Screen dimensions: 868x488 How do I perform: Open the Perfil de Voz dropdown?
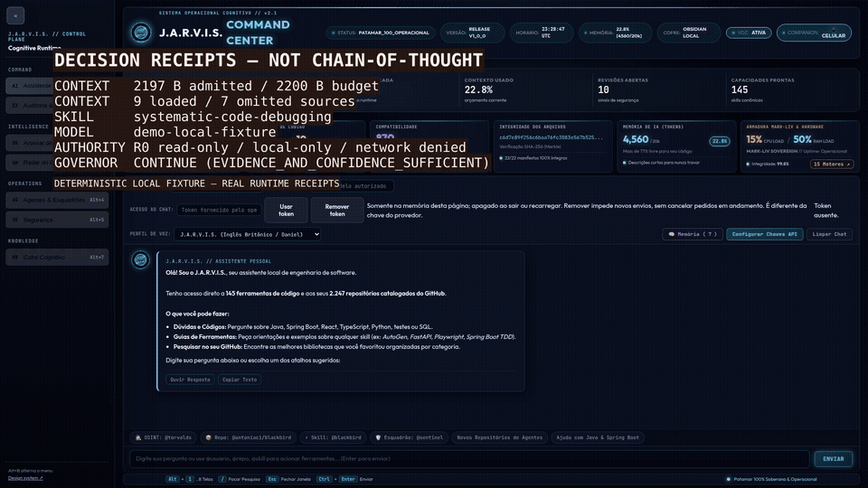pos(248,234)
